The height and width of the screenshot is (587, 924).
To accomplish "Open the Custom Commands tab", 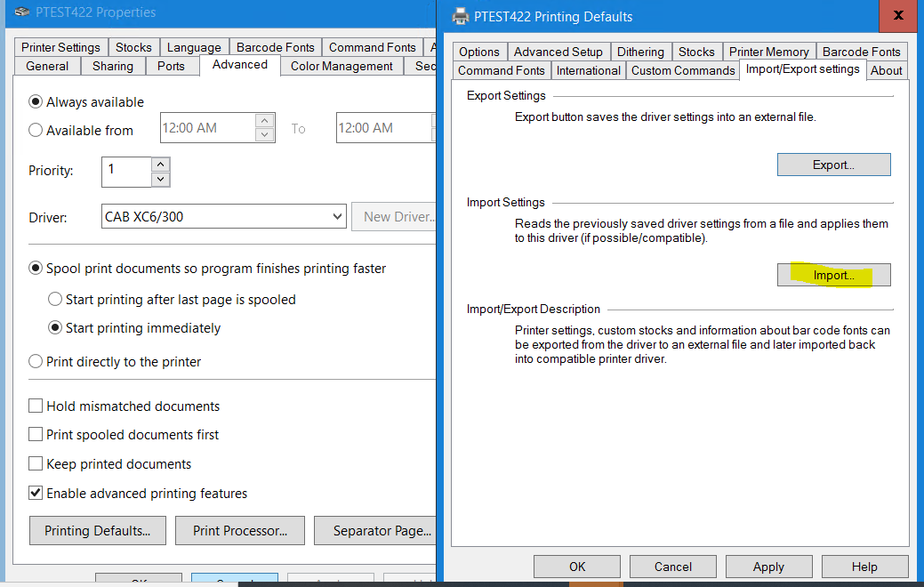I will click(683, 70).
